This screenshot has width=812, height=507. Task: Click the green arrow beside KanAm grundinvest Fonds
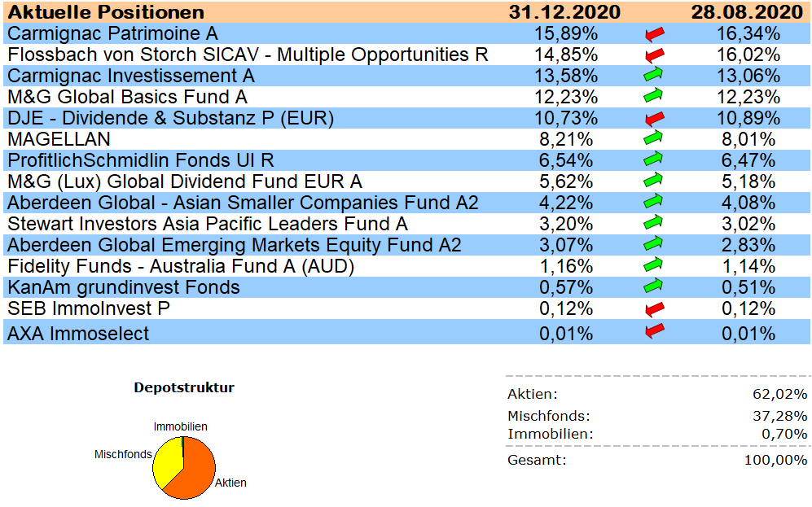pos(654,286)
